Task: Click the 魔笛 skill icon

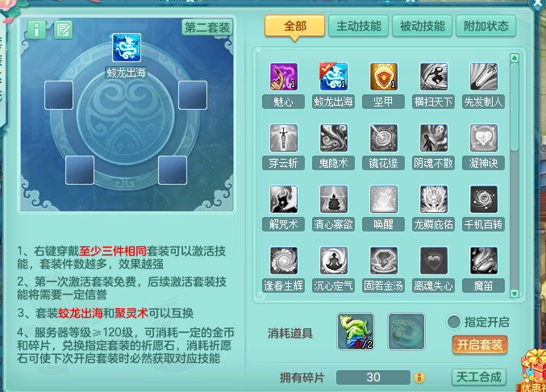Action: click(484, 261)
